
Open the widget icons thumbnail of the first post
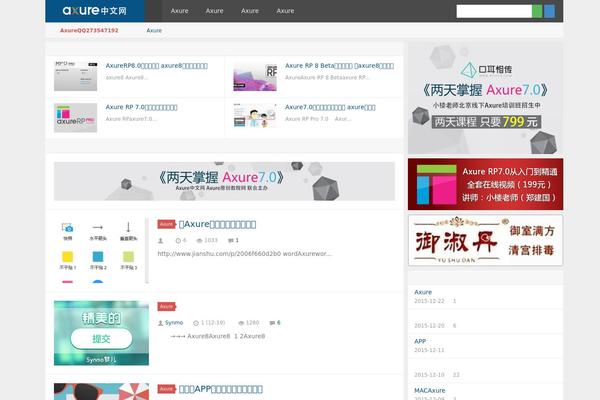99,251
